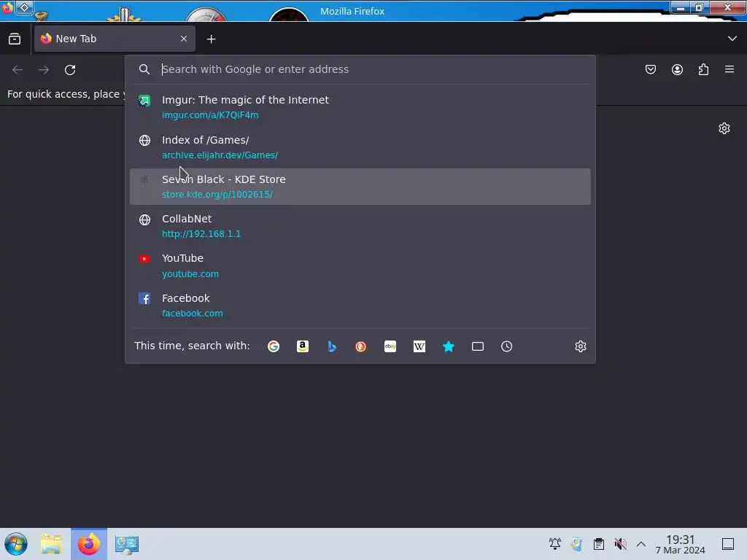Screen dimensions: 747x560
Task: Open notifications bell in tray
Action: (x=555, y=544)
